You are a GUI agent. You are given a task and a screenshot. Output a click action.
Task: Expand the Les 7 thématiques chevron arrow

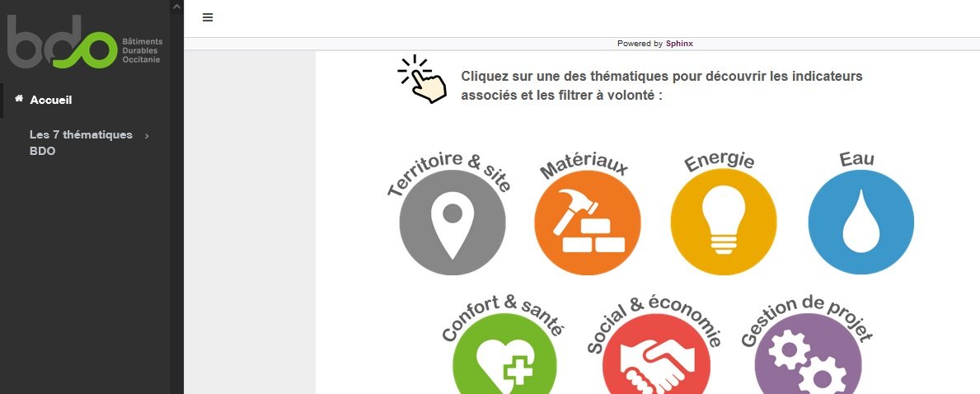147,136
